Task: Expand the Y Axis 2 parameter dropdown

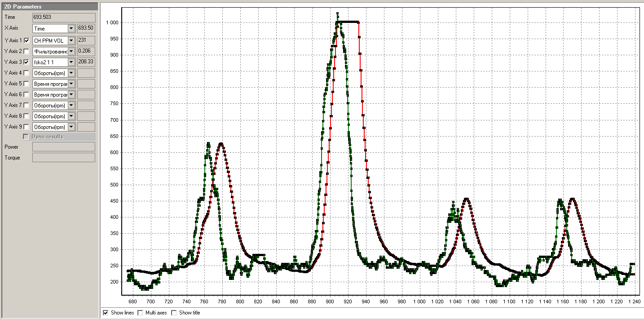Action: pos(71,51)
